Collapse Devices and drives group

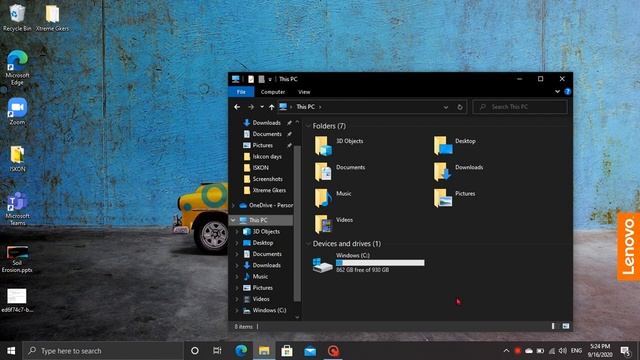click(309, 244)
